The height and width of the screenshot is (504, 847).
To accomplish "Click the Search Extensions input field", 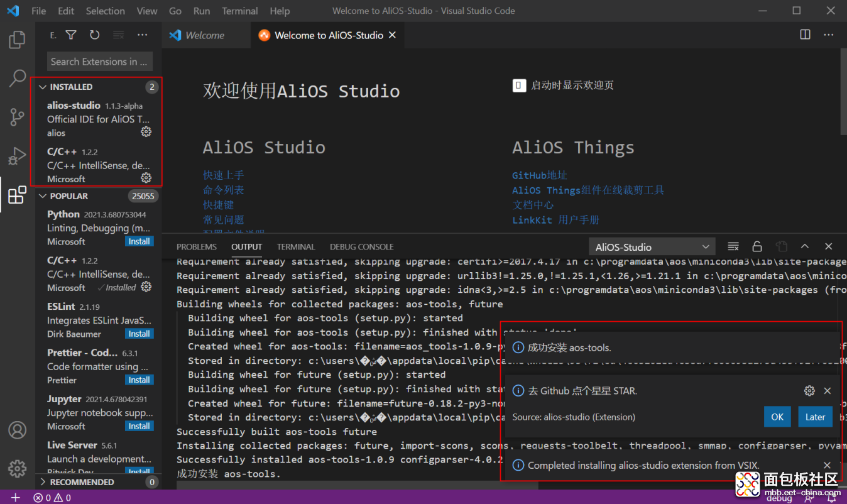I will 100,62.
